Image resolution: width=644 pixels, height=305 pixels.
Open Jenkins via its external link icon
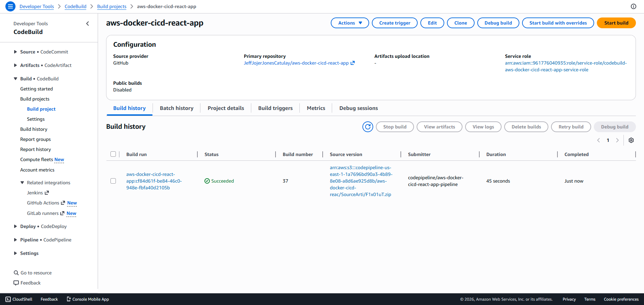tap(46, 193)
